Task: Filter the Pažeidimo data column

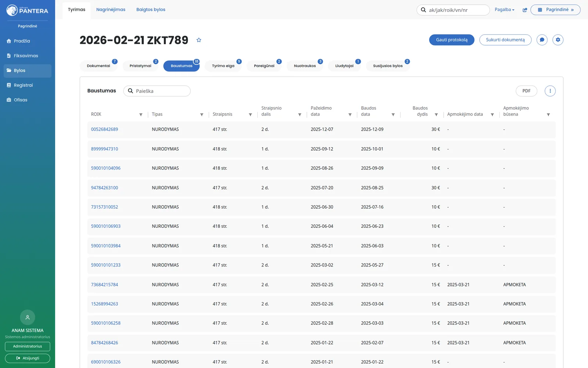Action: [350, 115]
